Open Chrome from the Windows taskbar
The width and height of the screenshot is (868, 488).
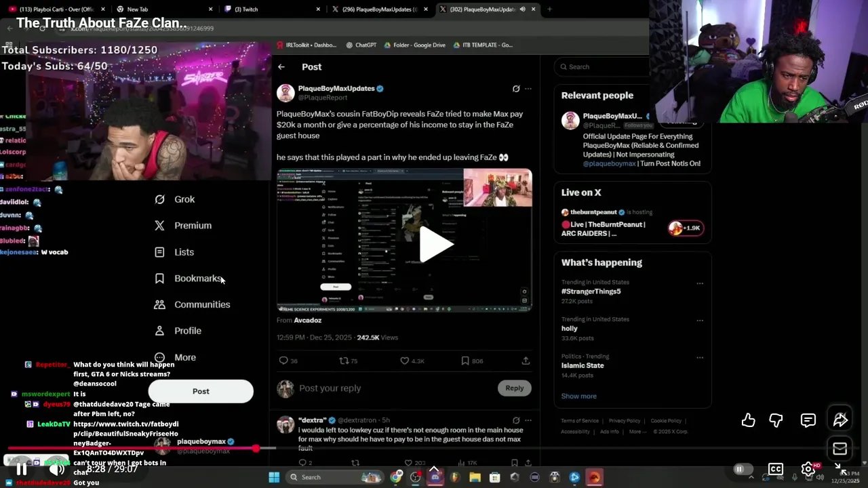point(397,477)
